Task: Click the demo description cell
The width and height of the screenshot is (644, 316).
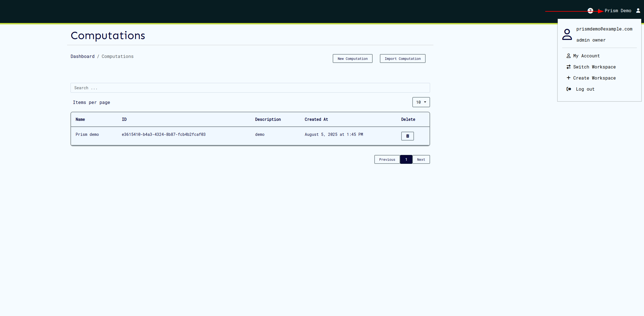Action: tap(259, 134)
